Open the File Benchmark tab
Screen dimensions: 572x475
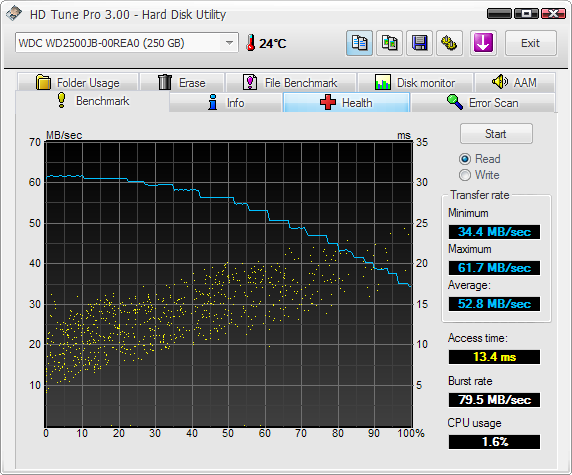pyautogui.click(x=291, y=82)
